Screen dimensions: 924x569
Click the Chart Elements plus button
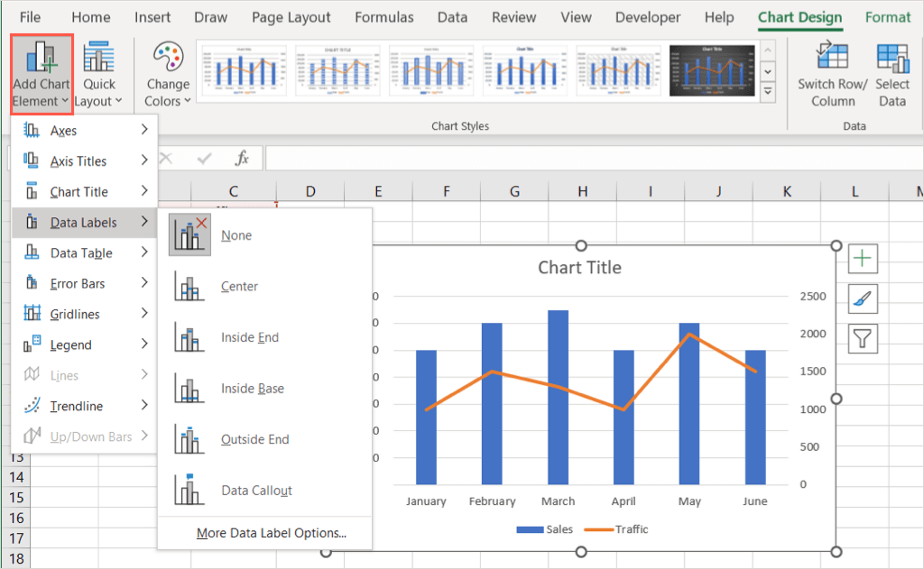864,260
